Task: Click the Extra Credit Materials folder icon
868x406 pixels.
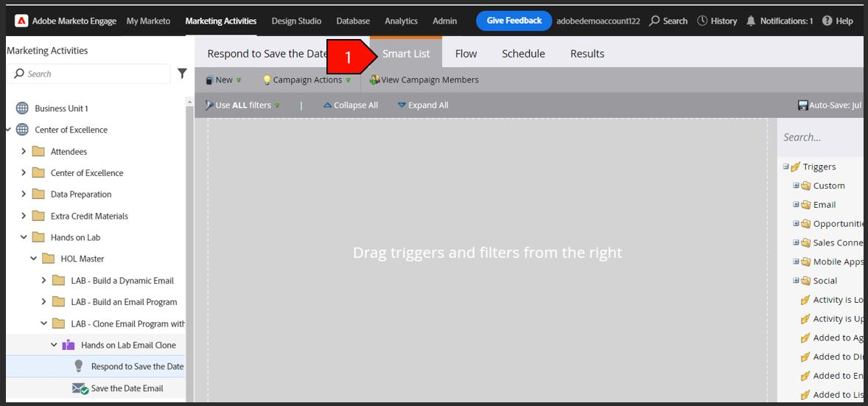Action: pos(38,216)
